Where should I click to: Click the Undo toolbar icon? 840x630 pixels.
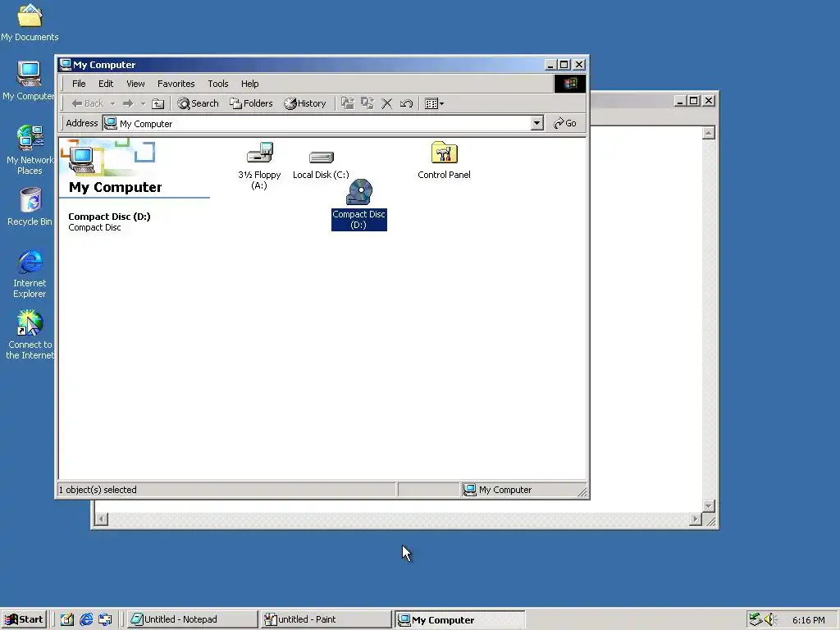tap(406, 103)
